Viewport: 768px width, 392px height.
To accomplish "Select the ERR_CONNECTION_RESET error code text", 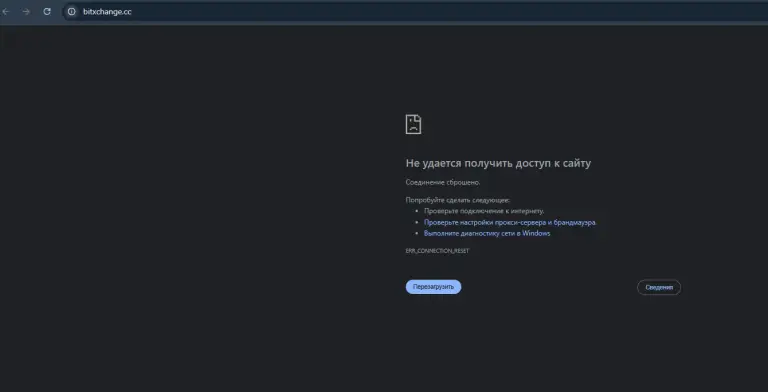I will [x=437, y=251].
